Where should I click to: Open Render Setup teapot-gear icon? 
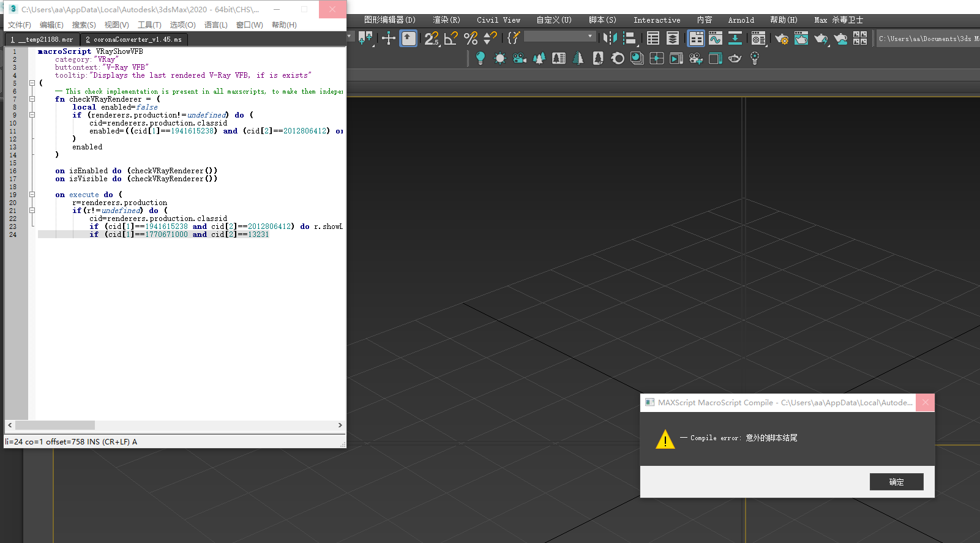782,39
